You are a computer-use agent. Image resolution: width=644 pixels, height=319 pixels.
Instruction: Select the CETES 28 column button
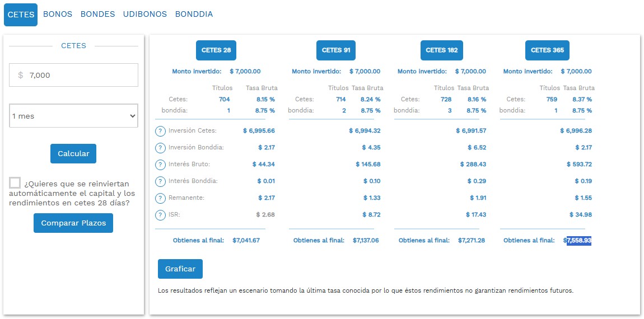[216, 50]
